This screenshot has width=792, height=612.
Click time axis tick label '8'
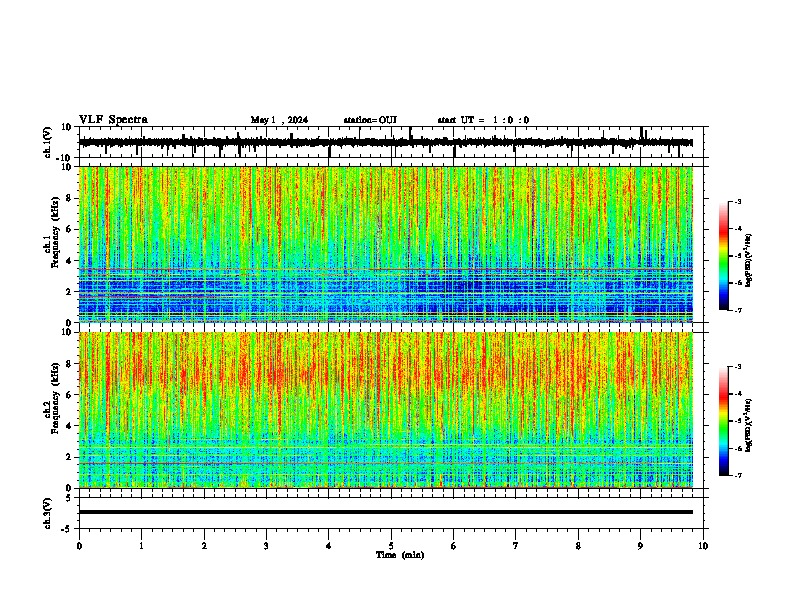[x=578, y=546]
